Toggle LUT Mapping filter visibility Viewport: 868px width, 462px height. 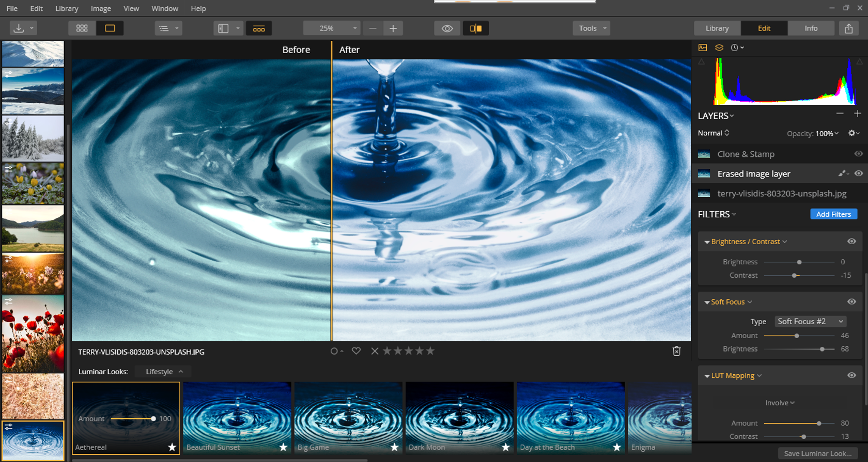pyautogui.click(x=851, y=376)
